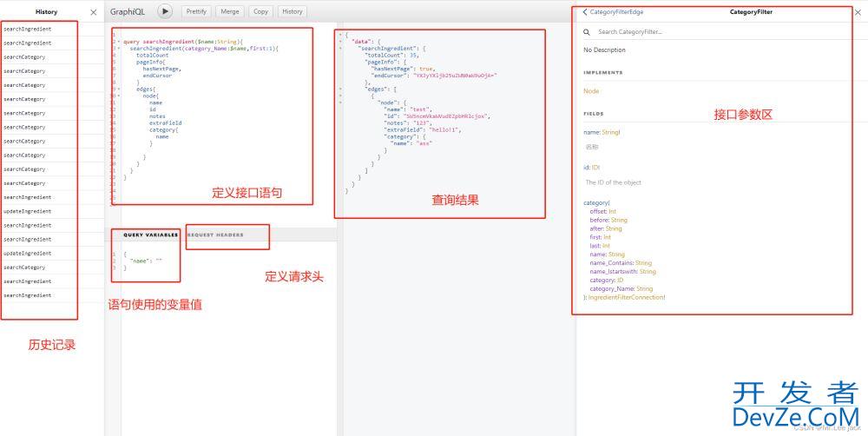
Task: Click the History panel title
Action: click(47, 11)
